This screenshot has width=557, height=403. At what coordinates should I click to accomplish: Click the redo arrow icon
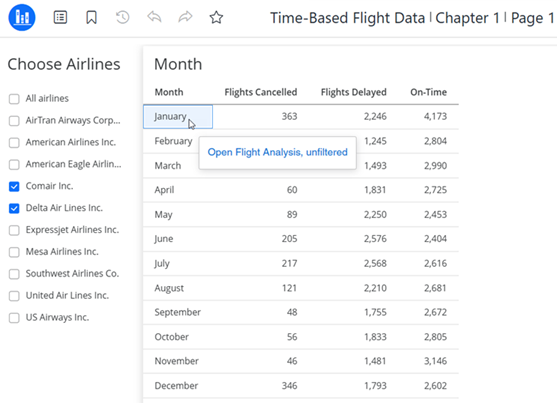coord(185,17)
